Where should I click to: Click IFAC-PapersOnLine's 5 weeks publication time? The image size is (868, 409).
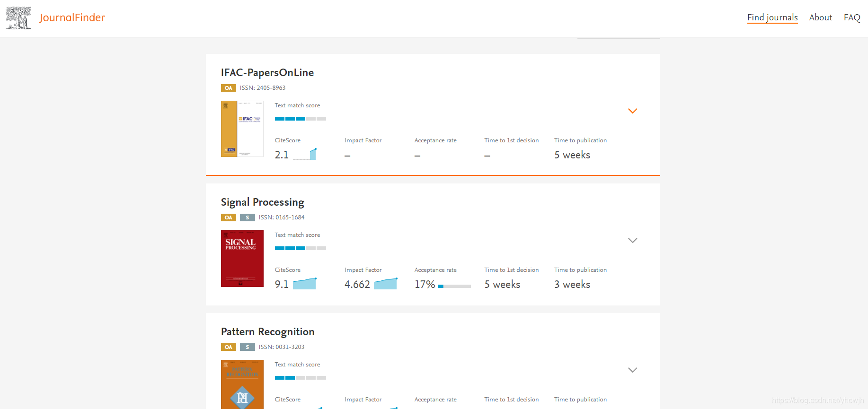tap(572, 155)
